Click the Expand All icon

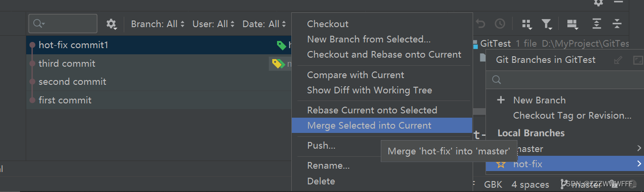point(596,24)
